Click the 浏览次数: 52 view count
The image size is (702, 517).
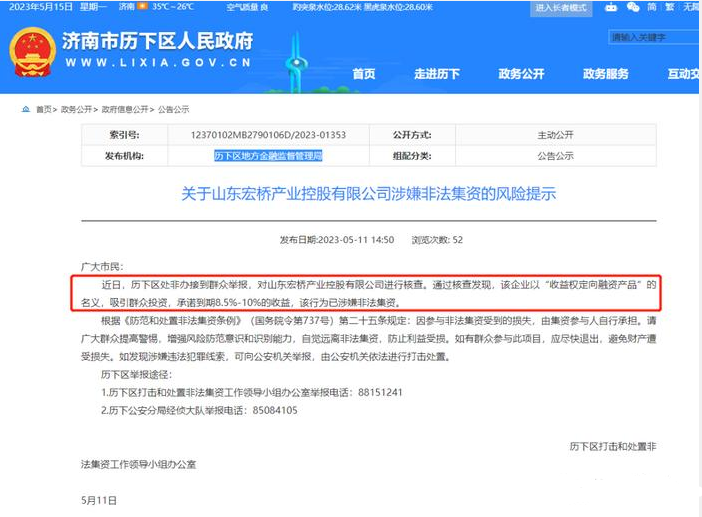[x=437, y=240]
